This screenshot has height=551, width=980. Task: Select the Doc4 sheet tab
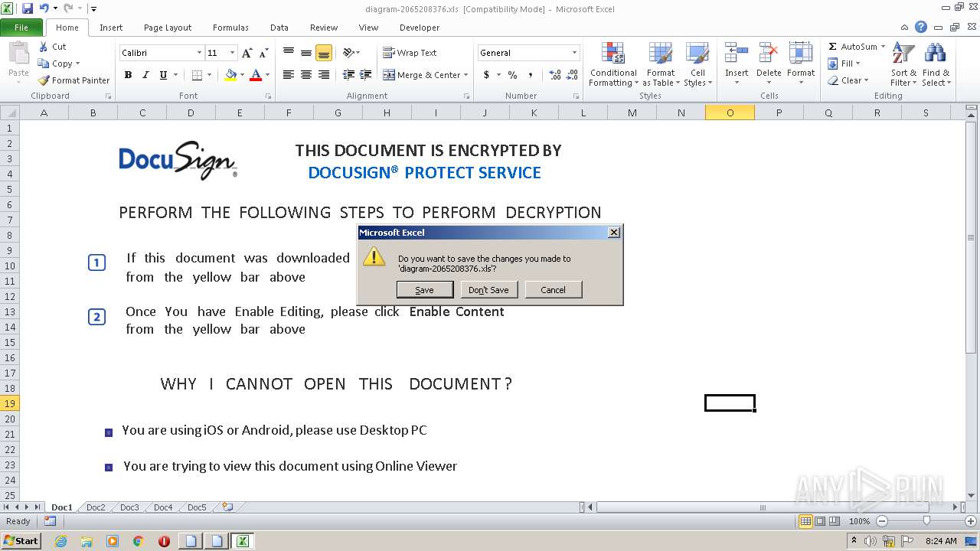(x=163, y=507)
